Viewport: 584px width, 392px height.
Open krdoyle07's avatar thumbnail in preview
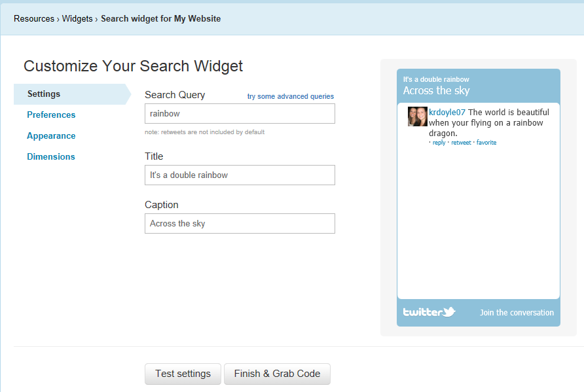(x=417, y=116)
